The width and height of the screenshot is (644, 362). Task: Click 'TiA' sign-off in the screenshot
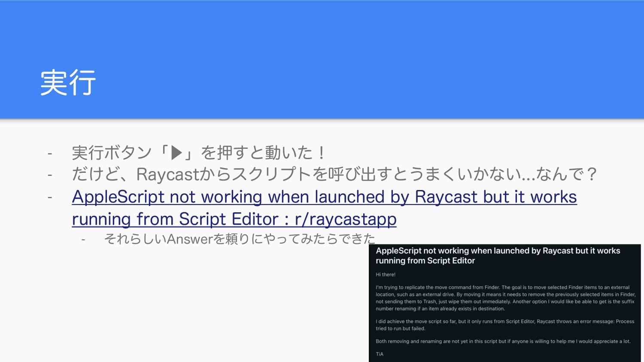click(380, 354)
